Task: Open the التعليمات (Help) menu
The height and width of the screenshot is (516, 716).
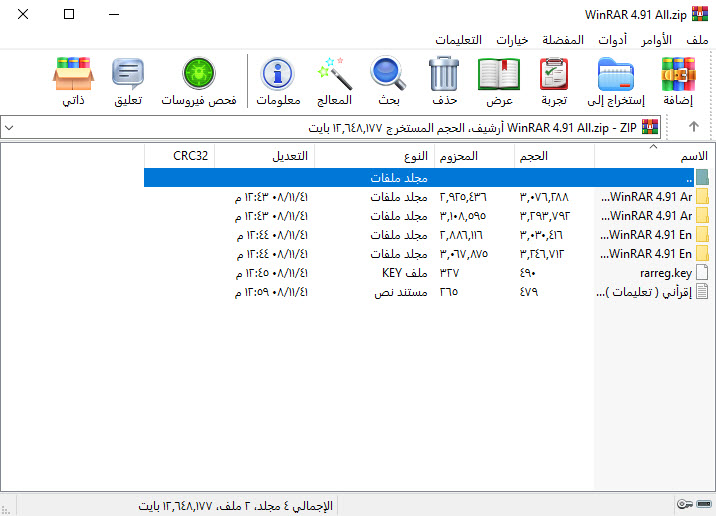Action: pos(458,40)
